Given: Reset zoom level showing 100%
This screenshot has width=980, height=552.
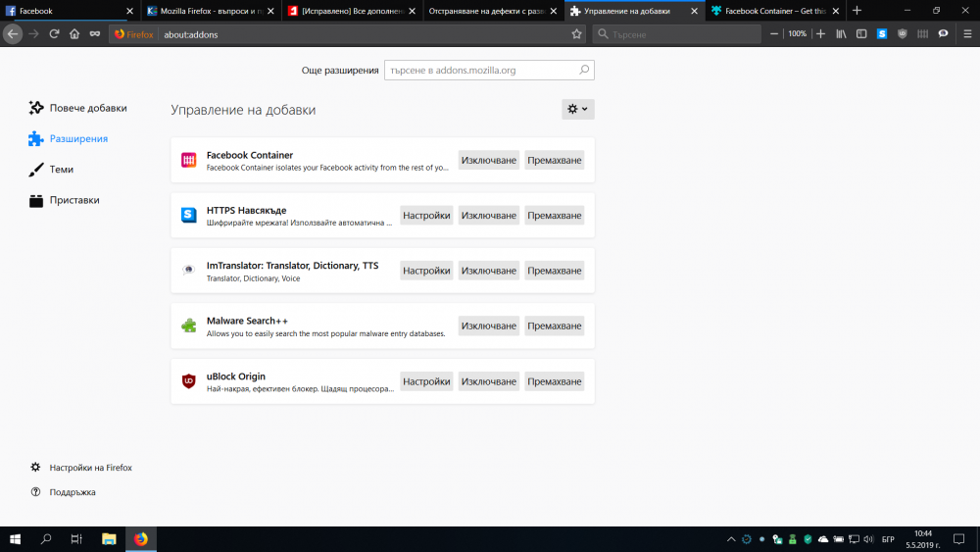Looking at the screenshot, I should [797, 34].
